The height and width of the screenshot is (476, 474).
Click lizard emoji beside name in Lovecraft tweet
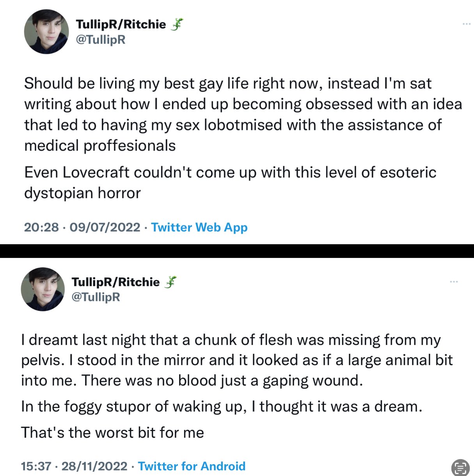coord(177,24)
